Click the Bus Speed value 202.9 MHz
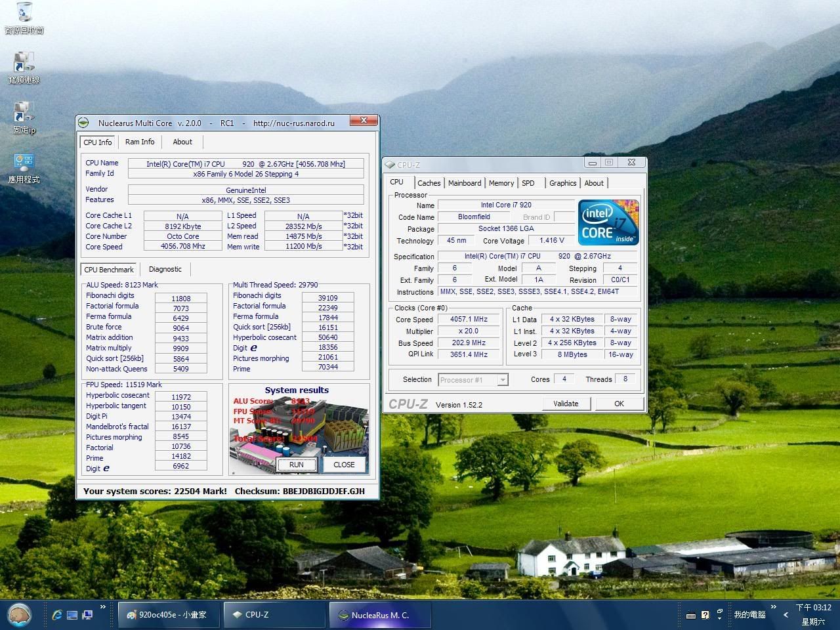The image size is (840, 630). (469, 343)
